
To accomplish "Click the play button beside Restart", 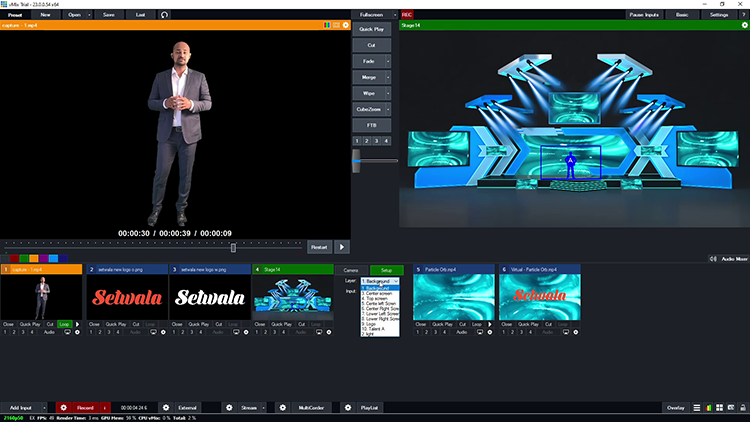I will pyautogui.click(x=342, y=246).
